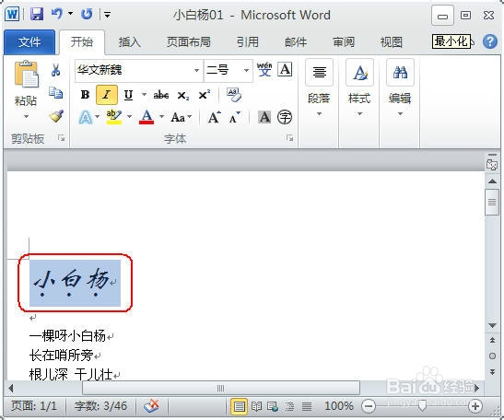504x420 pixels.
Task: Open the 样式 styles group
Action: (359, 88)
